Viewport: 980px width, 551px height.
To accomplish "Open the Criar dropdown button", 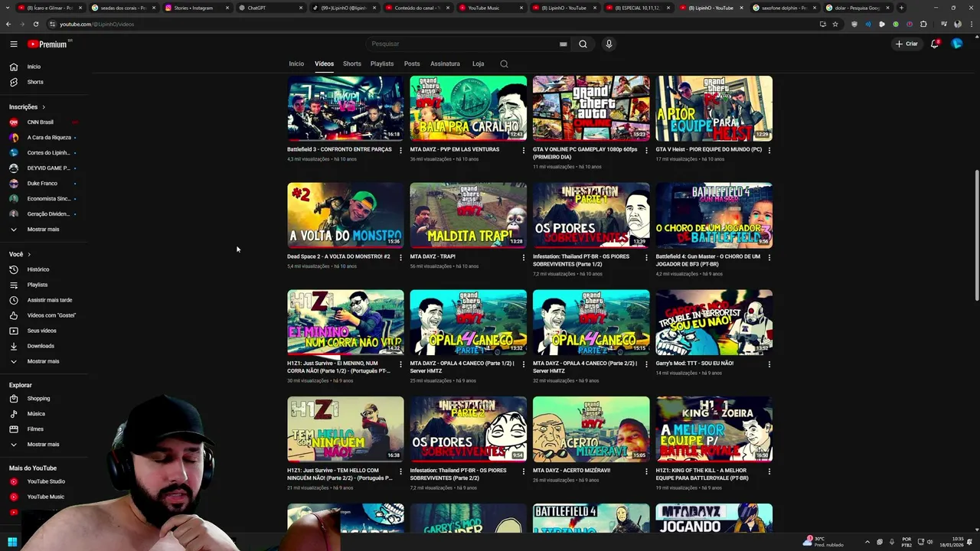I will (906, 44).
